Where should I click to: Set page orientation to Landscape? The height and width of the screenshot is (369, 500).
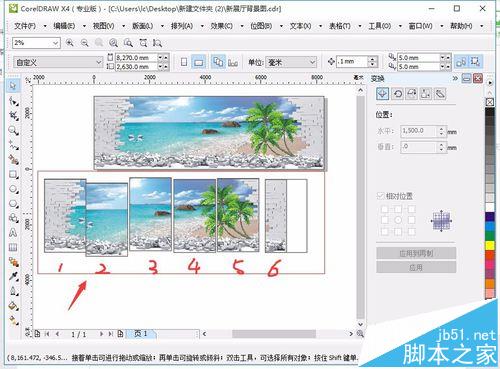pos(199,62)
